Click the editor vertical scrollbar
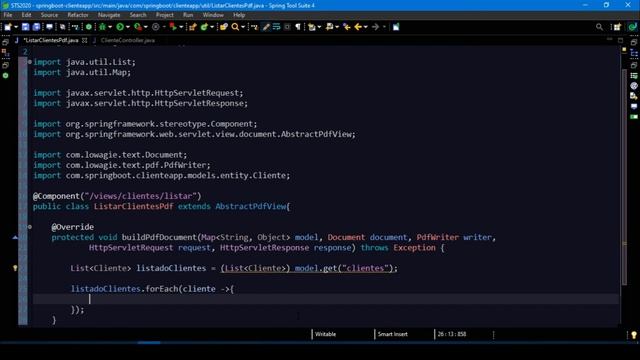This screenshot has width=640, height=360. pyautogui.click(x=624, y=177)
